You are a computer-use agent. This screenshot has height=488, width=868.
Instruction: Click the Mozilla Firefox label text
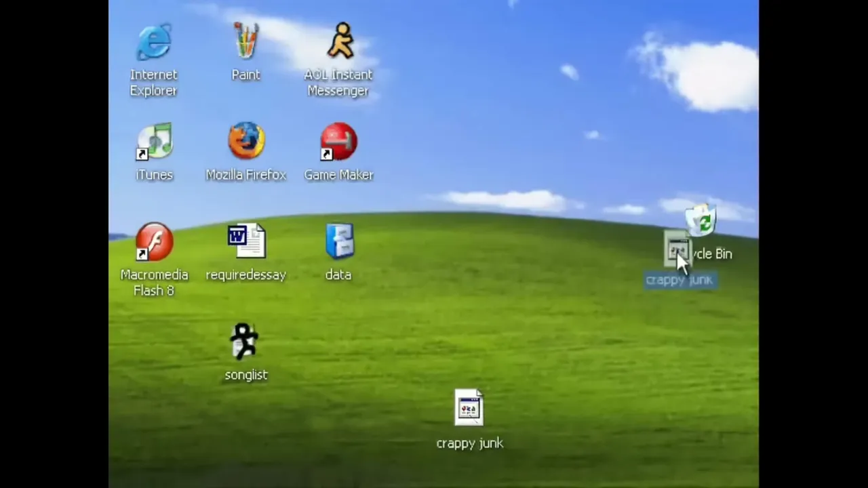[x=246, y=175]
